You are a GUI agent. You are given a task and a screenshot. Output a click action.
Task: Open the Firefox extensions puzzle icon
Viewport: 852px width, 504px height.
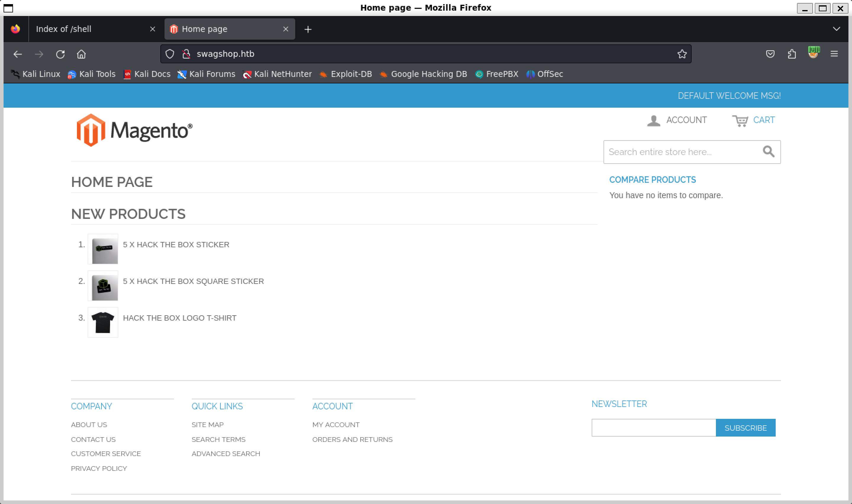tap(792, 54)
